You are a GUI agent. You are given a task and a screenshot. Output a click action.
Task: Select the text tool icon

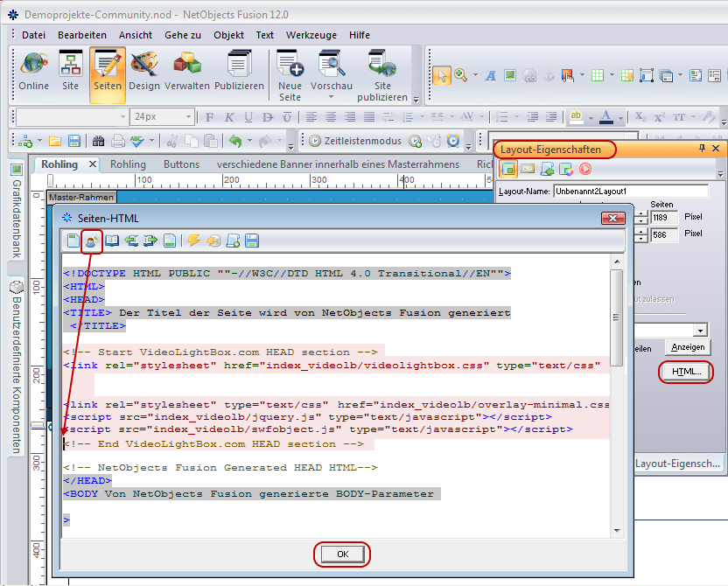(x=490, y=75)
